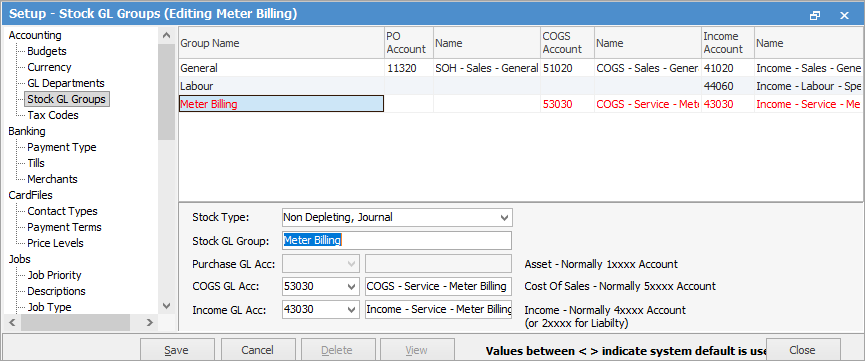Click the red 43030 income cell
This screenshot has width=865, height=361.
point(727,104)
